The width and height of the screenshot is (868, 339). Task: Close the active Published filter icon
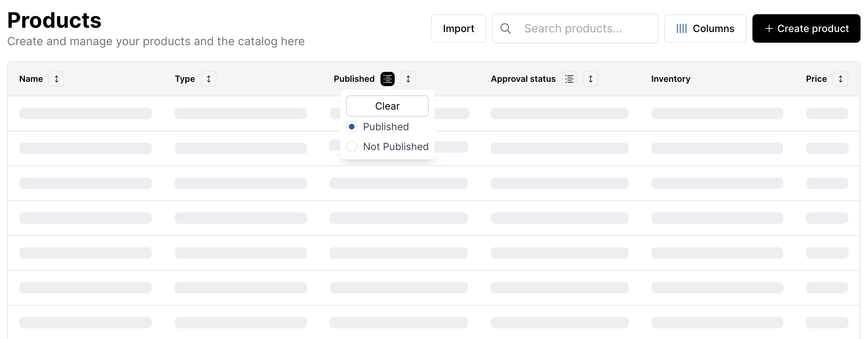point(387,79)
